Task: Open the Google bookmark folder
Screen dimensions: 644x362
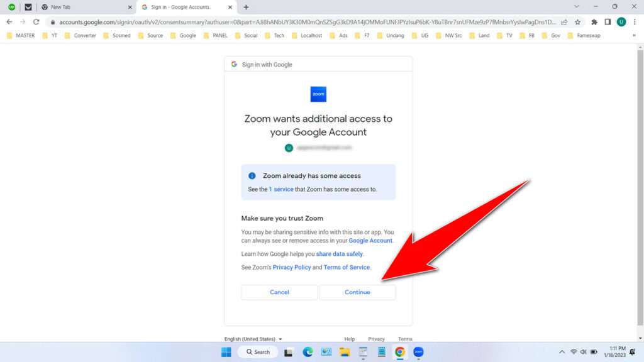Action: tap(183, 36)
